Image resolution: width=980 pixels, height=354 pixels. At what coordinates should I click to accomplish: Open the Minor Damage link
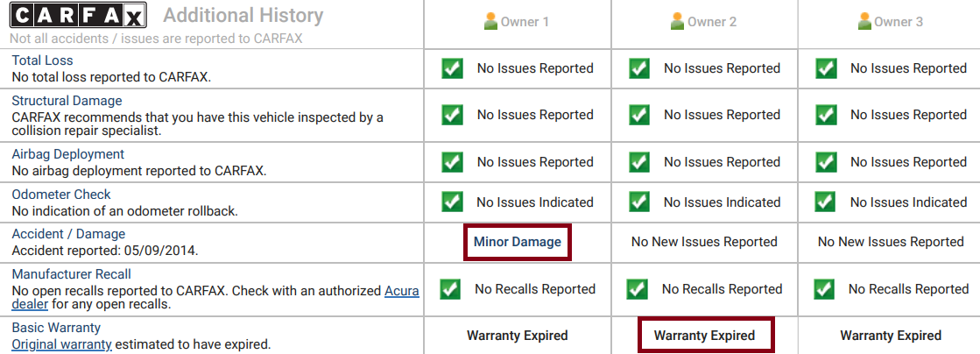point(518,242)
